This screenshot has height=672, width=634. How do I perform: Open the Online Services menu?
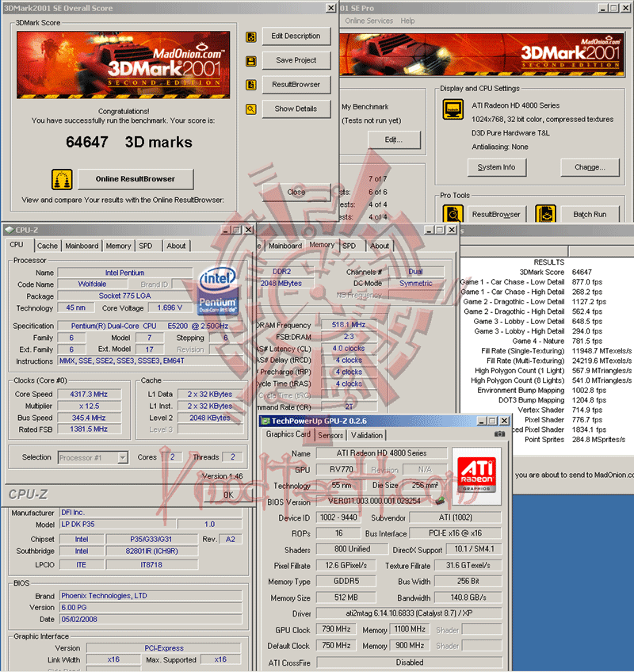tap(369, 21)
